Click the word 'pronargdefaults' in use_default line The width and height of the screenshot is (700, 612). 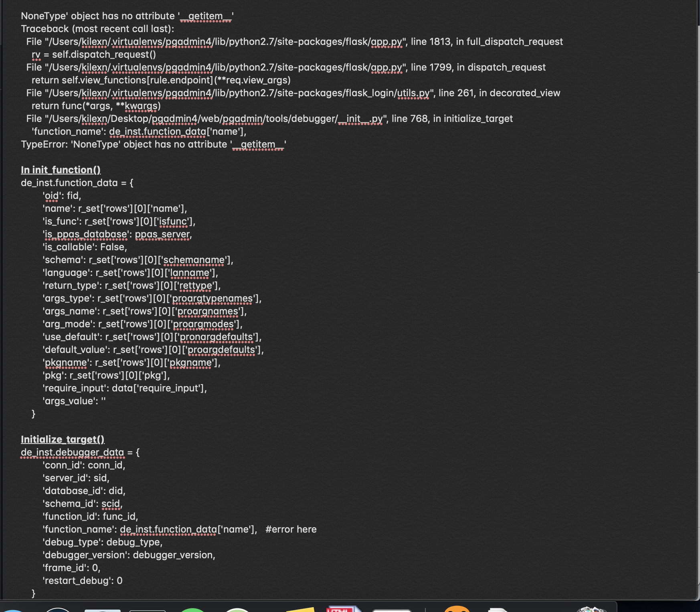point(216,337)
